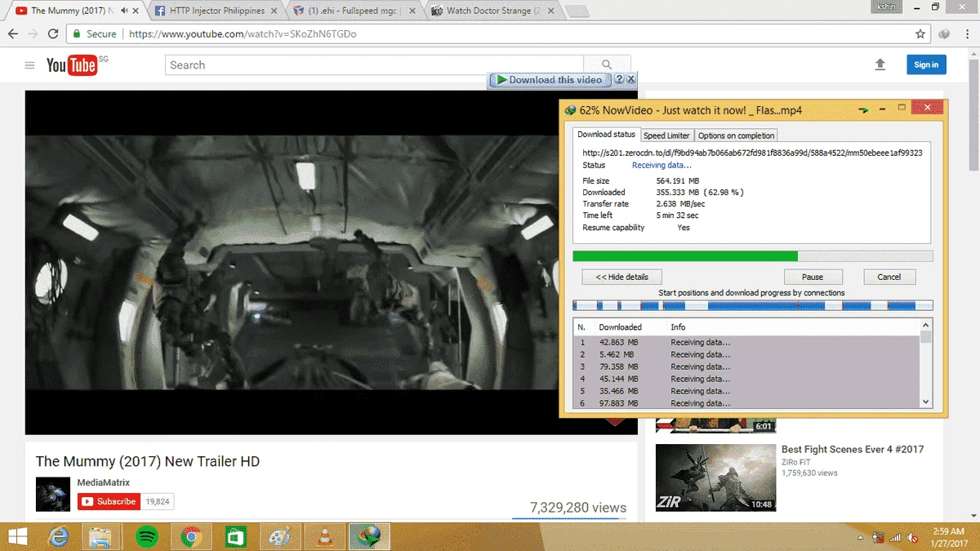980x551 pixels.
Task: Click the Download this video button
Action: tap(550, 79)
